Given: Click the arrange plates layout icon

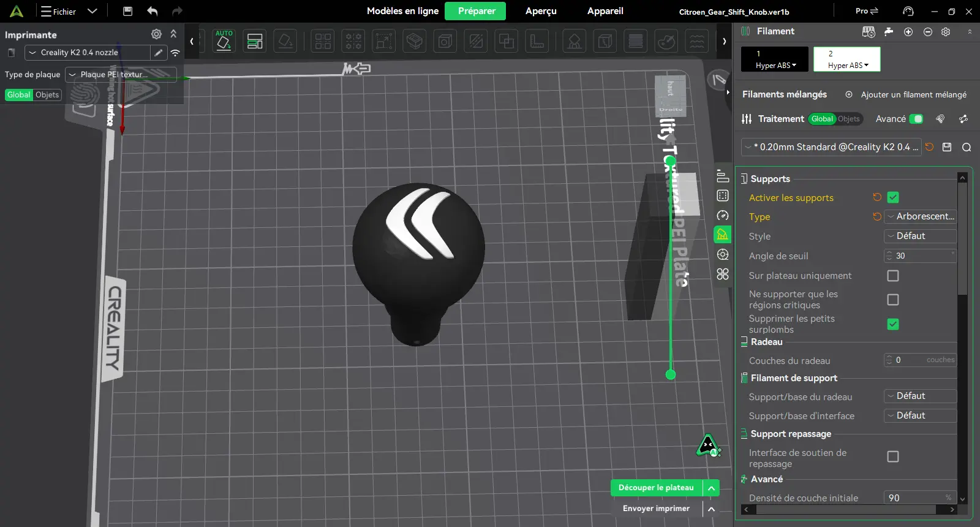Looking at the screenshot, I should [x=255, y=41].
